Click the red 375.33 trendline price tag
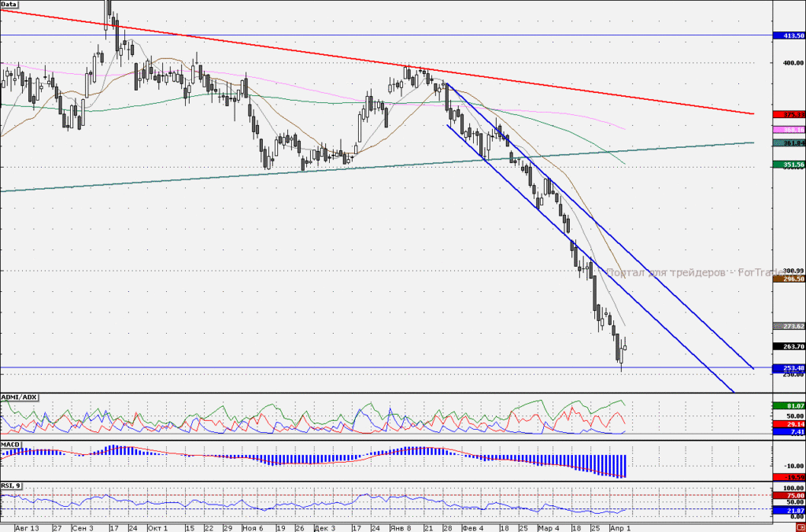This screenshot has height=532, width=806. click(x=789, y=115)
